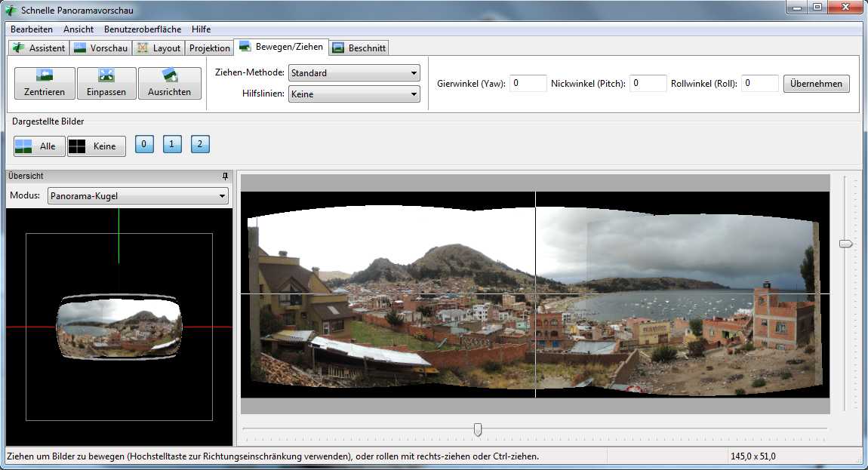This screenshot has height=470, width=868.
Task: Click the Nickwinkel (Pitch) input field
Action: (648, 84)
